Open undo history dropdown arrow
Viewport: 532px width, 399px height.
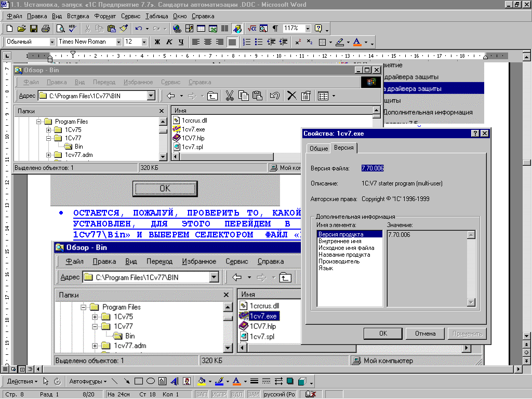point(147,29)
